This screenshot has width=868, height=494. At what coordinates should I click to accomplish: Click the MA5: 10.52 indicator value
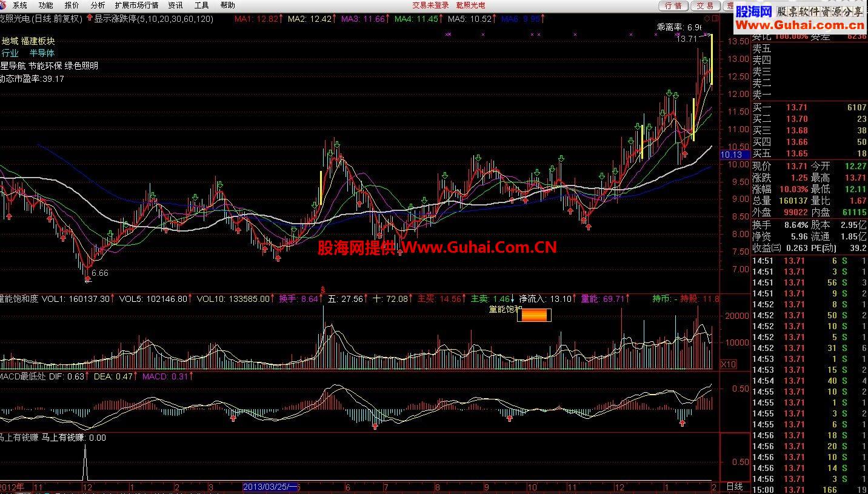(472, 19)
